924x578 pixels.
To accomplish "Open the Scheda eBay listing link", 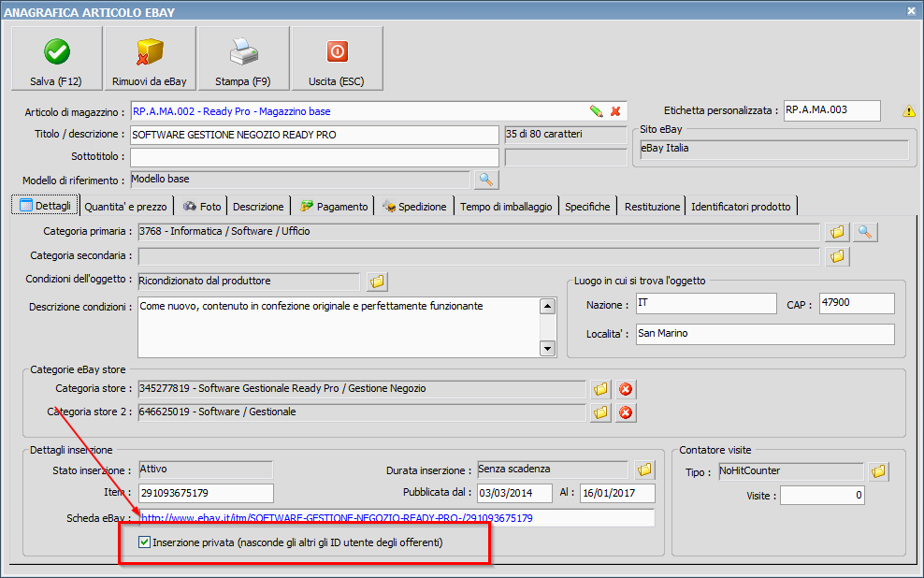I will pyautogui.click(x=337, y=518).
